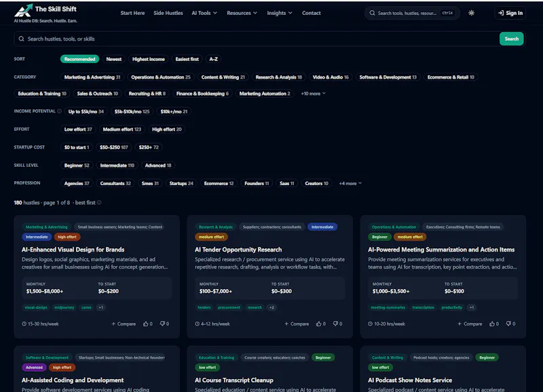
Task: Sort hustles A-Z
Action: point(214,59)
